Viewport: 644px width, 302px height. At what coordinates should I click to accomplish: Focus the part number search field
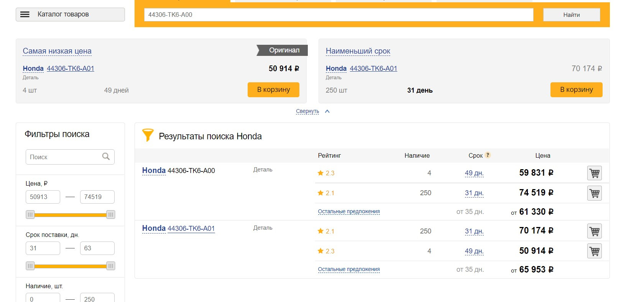(338, 15)
